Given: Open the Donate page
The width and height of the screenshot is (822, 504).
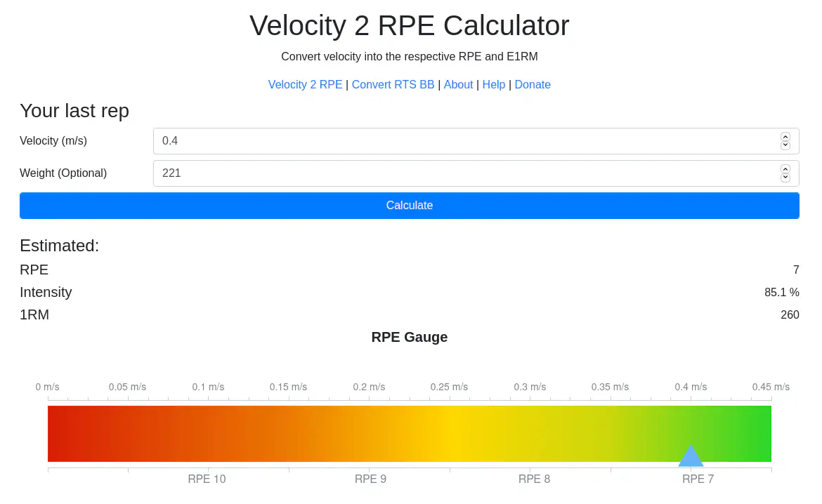Looking at the screenshot, I should (x=533, y=84).
